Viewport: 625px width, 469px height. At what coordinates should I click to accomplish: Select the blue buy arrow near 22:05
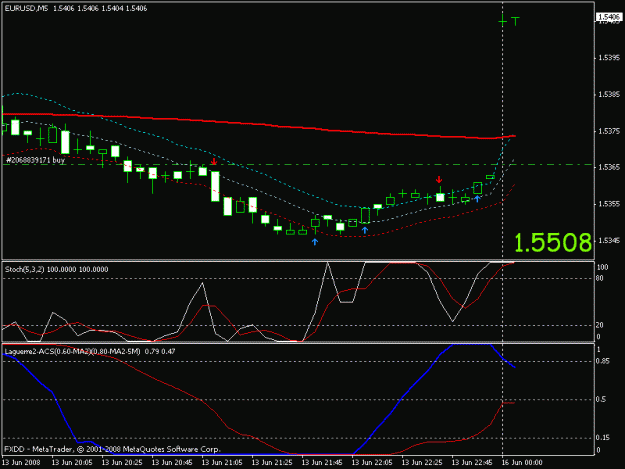tap(365, 230)
